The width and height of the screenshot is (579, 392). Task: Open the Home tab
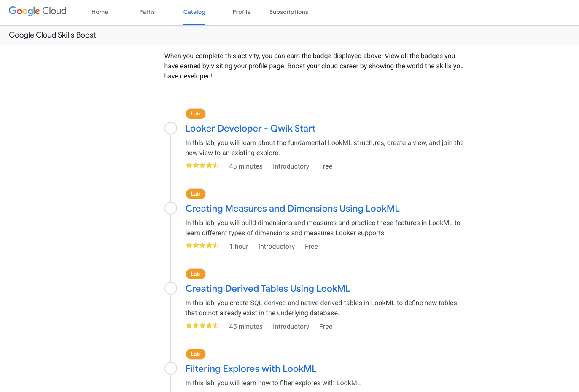pos(100,12)
